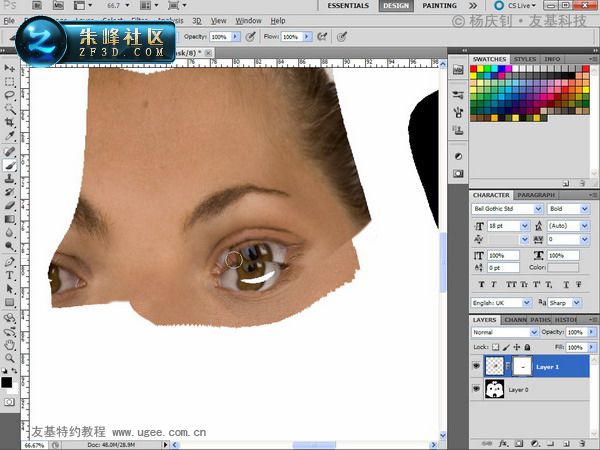The width and height of the screenshot is (600, 450).
Task: Click the Design workspace button
Action: tap(396, 6)
